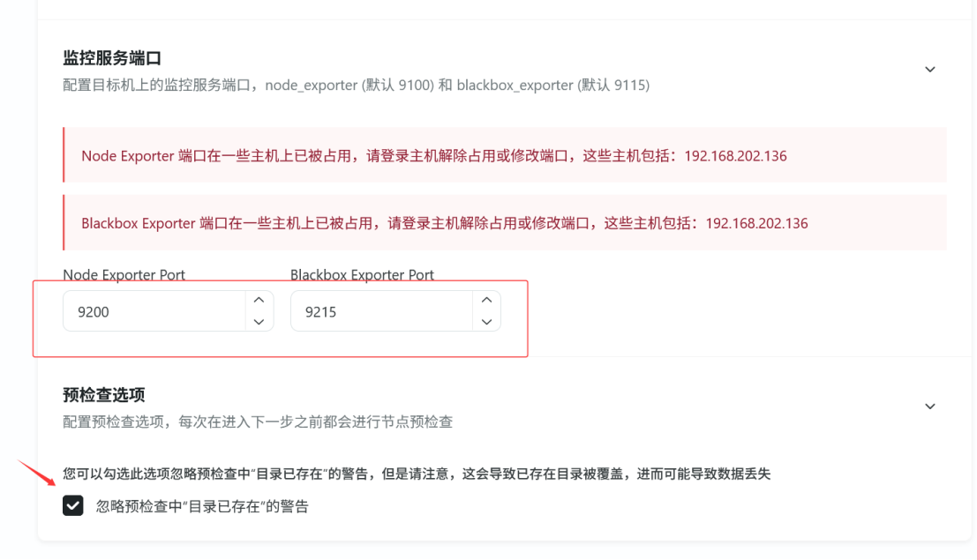Click the 忽略预检查中“目录已存在”的警告 checkbox label
The height and width of the screenshot is (560, 977).
pyautogui.click(x=202, y=507)
